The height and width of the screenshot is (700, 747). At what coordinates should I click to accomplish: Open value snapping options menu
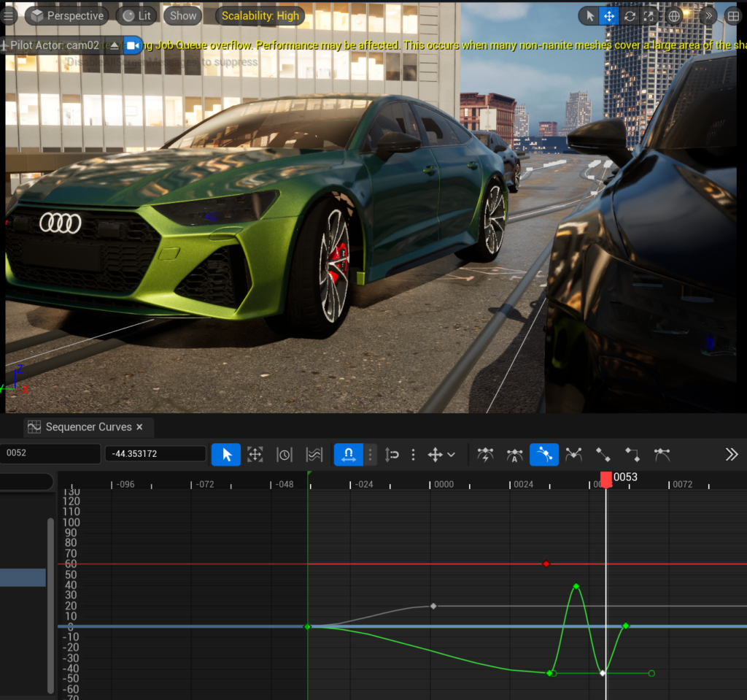413,455
